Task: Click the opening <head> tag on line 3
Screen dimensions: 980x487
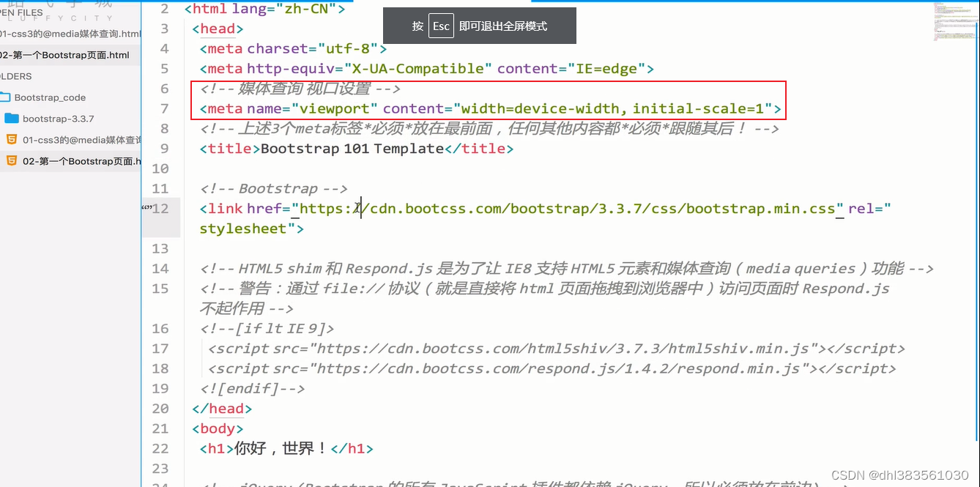Action: (x=218, y=29)
